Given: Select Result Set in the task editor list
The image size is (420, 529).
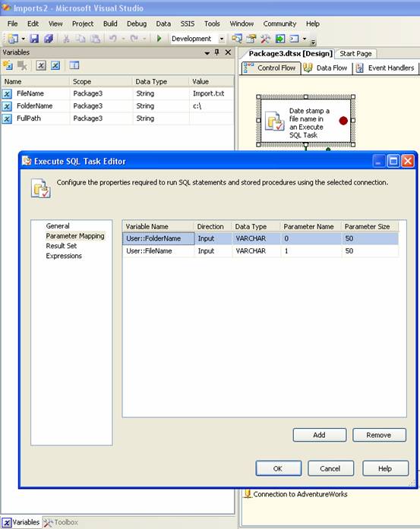Looking at the screenshot, I should click(61, 246).
